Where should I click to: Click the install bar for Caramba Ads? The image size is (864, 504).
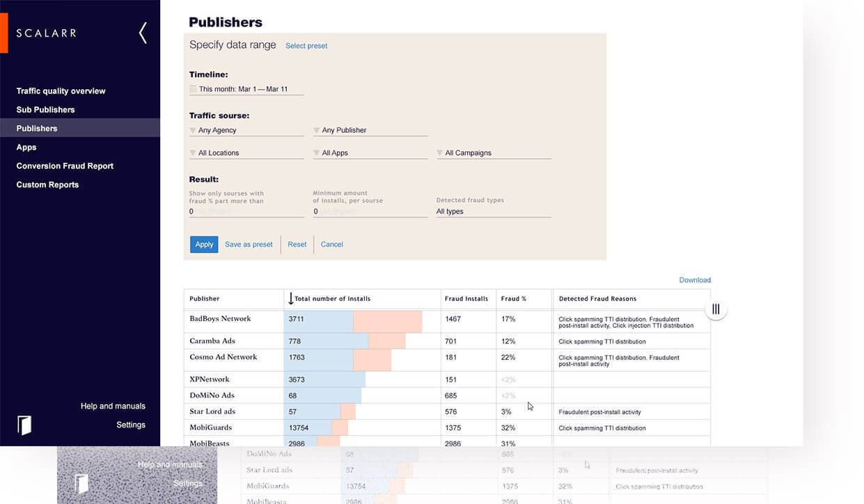click(x=345, y=341)
